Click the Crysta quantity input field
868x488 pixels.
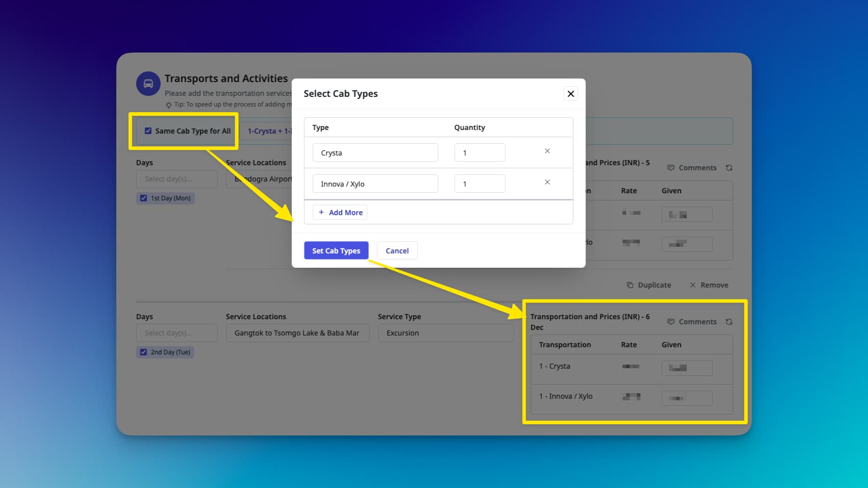click(x=480, y=153)
